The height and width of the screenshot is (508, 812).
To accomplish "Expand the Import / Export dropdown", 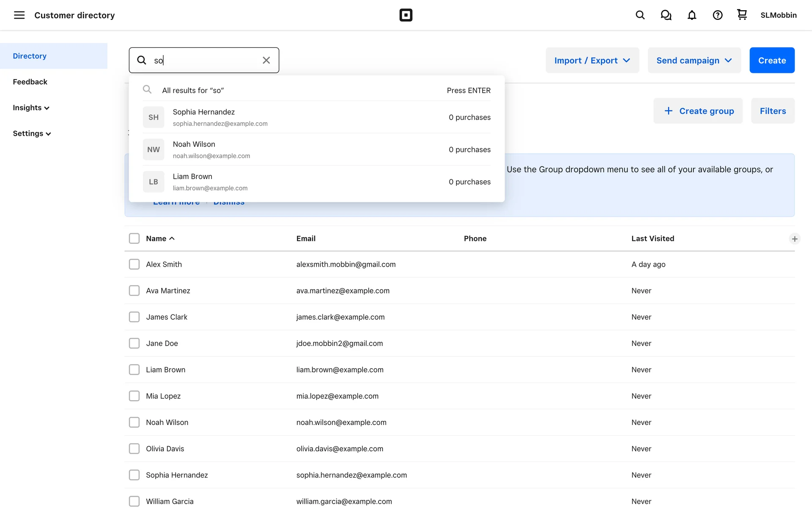I will pyautogui.click(x=592, y=61).
